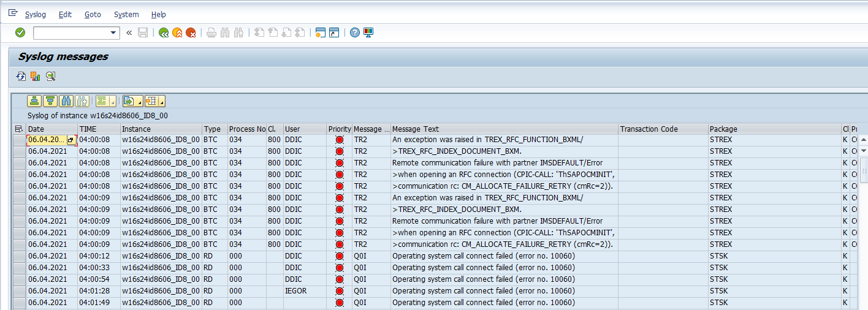Click the Message Text column header
Screen dimensions: 868x310
416,129
